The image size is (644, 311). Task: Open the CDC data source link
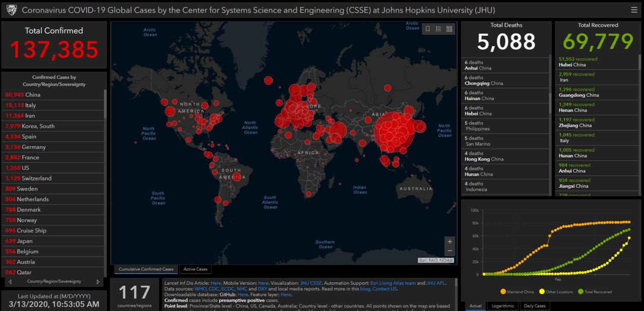coord(214,289)
